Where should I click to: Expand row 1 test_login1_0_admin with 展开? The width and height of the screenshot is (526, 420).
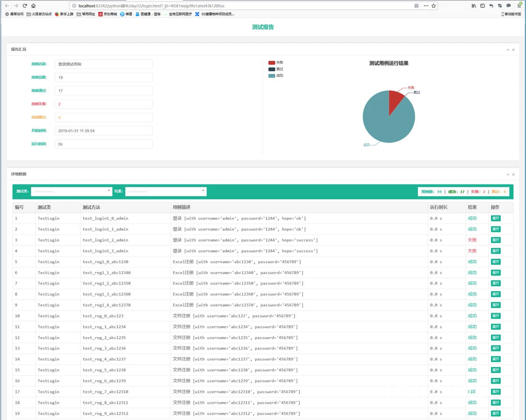tap(496, 218)
